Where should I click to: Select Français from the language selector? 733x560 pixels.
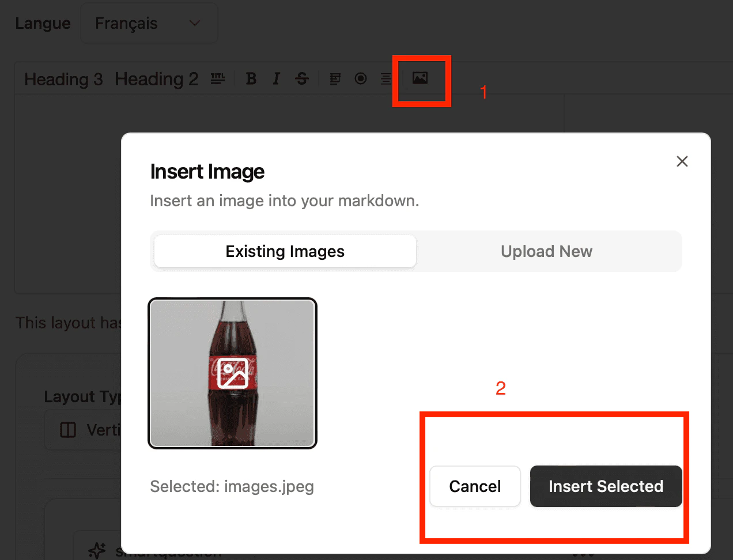tap(149, 23)
